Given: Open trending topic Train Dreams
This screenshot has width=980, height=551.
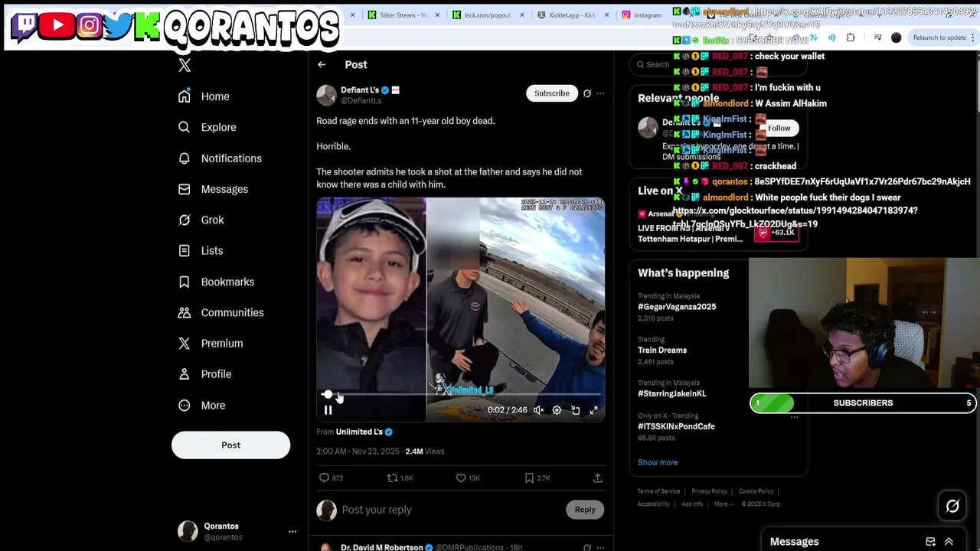Looking at the screenshot, I should coord(662,350).
